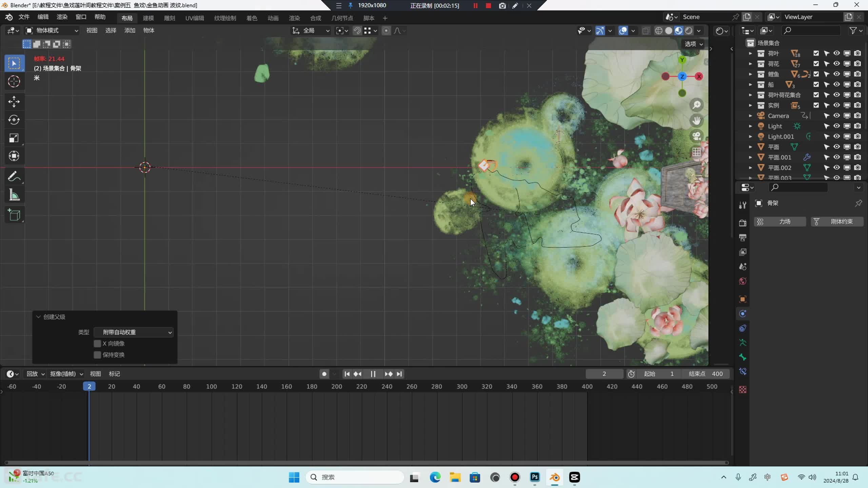This screenshot has width=868, height=488.
Task: Switch to rendered viewport shading
Action: (689, 31)
